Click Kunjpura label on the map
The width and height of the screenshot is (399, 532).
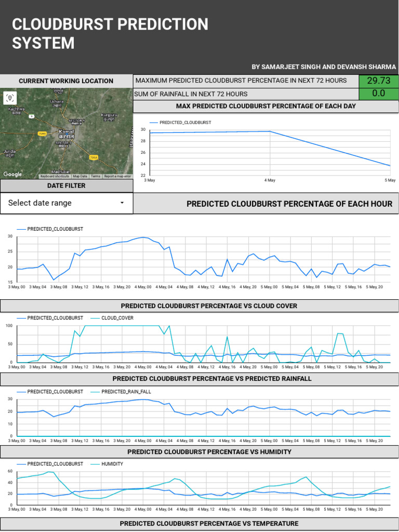point(109,116)
